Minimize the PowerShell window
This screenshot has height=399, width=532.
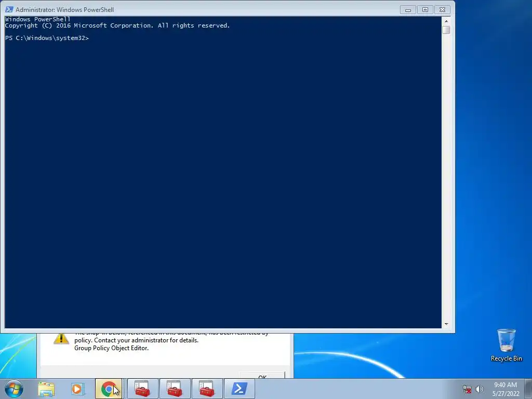408,10
